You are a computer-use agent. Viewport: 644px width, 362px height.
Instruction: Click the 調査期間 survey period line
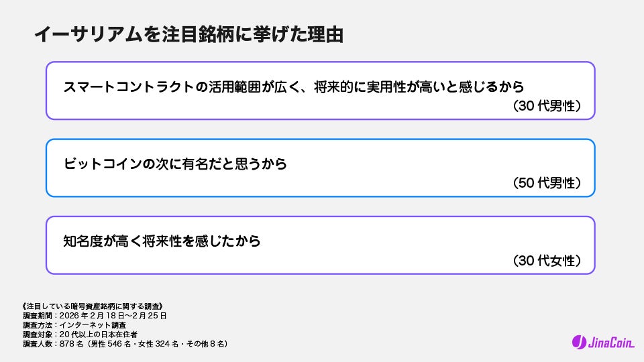(x=95, y=316)
